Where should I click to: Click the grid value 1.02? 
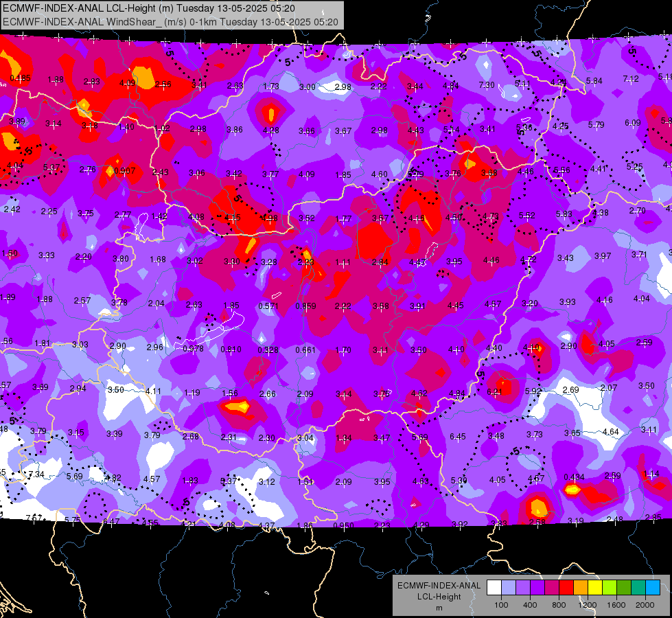[x=163, y=128]
